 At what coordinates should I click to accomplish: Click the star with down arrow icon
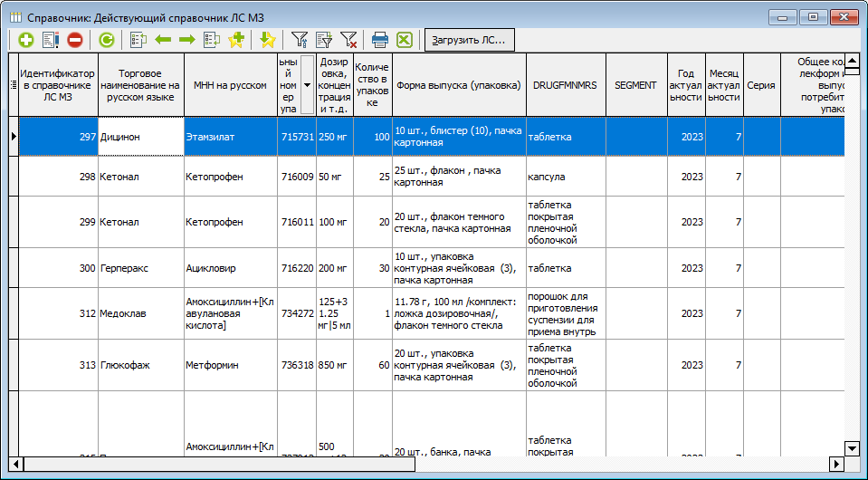tap(267, 40)
